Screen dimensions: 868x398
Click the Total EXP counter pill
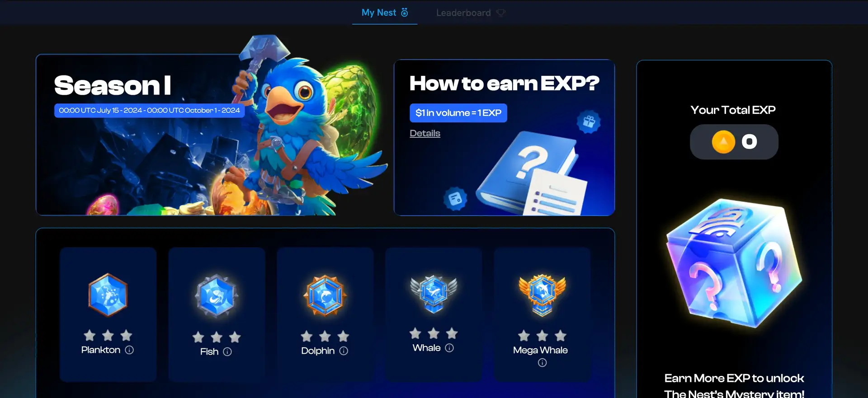[x=734, y=142]
